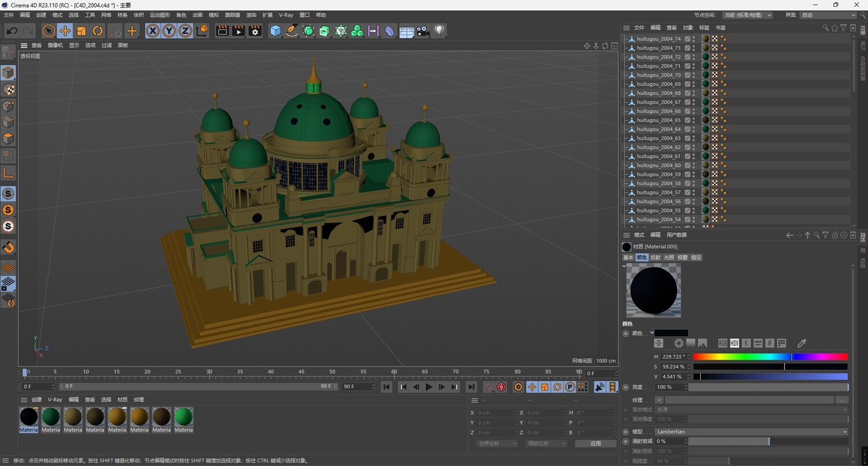Expand the 纹理 texture dropdown arrow
This screenshot has height=466, width=868.
659,400
